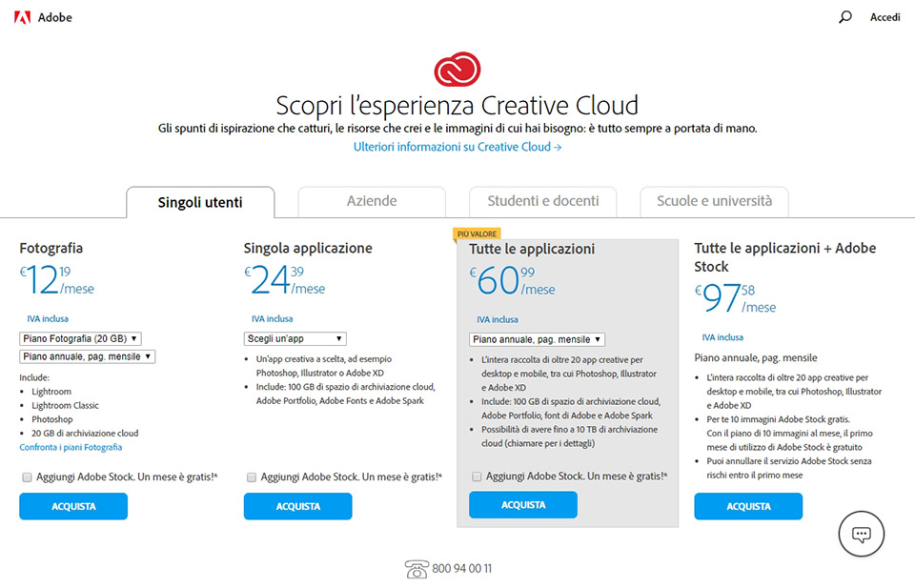Switch to the Aziende tab
915x588 pixels.
point(372,201)
